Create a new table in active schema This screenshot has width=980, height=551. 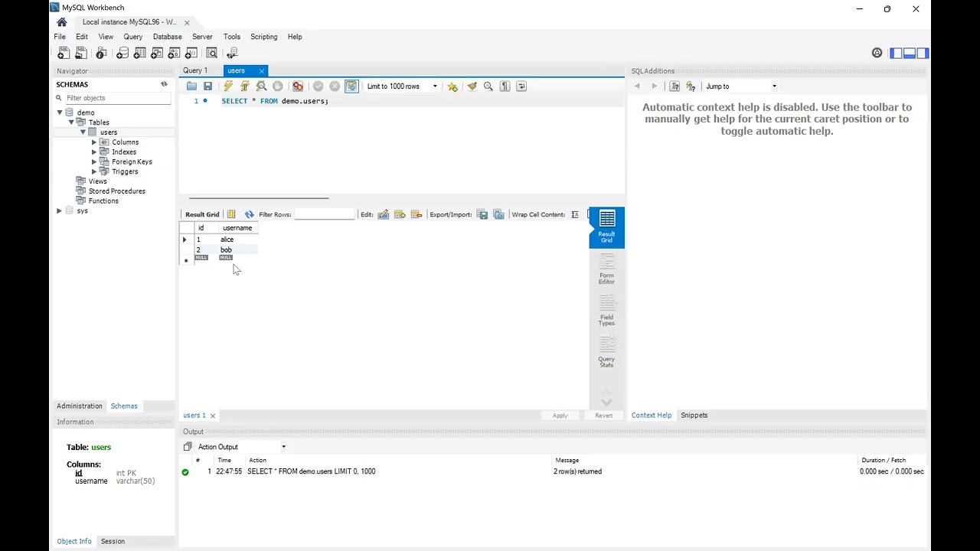pyautogui.click(x=139, y=53)
